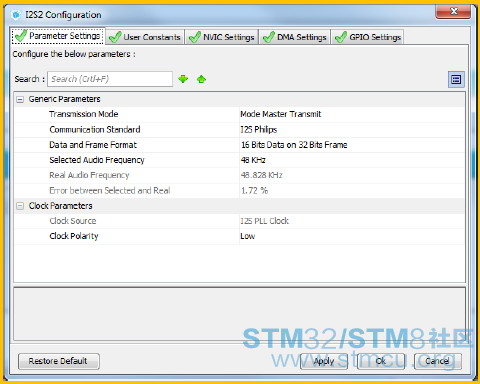Select the Selected Audio Frequency label
This screenshot has width=480, height=384.
tap(97, 160)
